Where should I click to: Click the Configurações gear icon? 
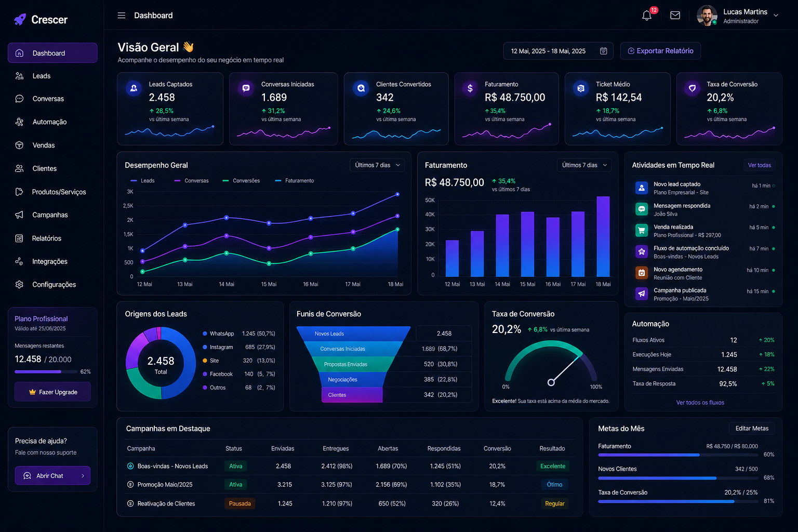tap(19, 285)
